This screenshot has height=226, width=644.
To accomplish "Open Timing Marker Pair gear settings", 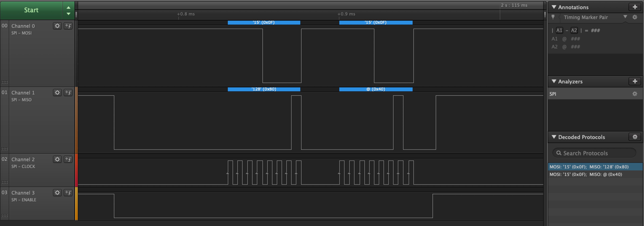I will [634, 17].
